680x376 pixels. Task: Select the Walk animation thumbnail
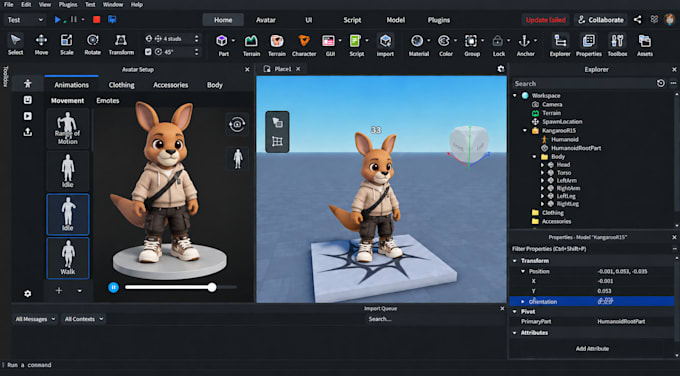[x=68, y=258]
